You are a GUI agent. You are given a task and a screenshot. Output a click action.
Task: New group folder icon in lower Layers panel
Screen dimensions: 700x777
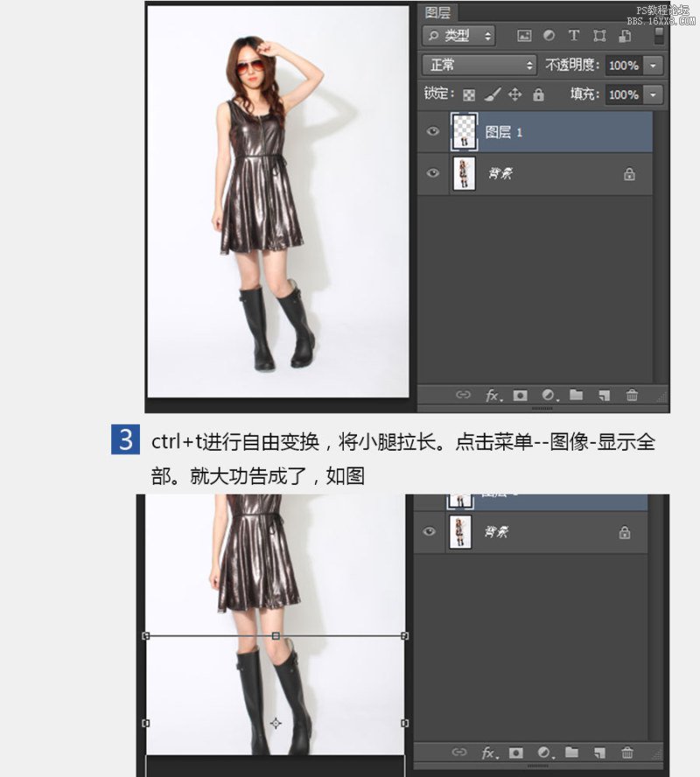572,752
